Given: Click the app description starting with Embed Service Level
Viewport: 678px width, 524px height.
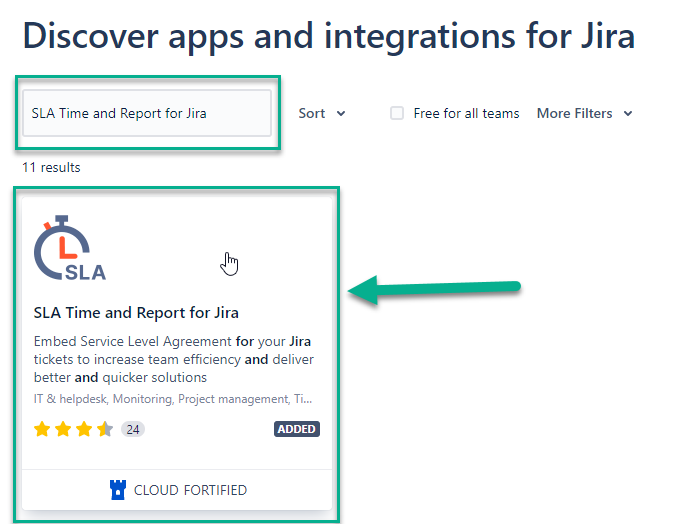Looking at the screenshot, I should pyautogui.click(x=174, y=359).
